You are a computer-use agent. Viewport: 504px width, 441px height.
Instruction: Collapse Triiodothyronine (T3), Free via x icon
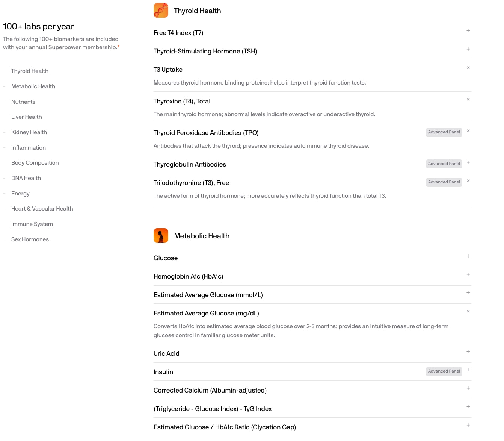click(x=468, y=181)
